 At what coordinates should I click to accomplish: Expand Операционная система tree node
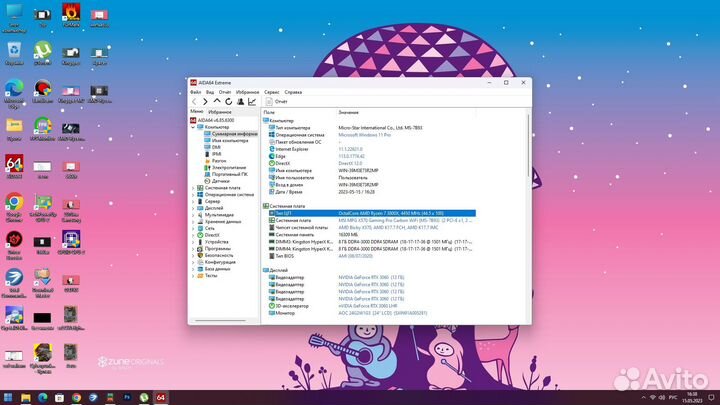(x=193, y=195)
